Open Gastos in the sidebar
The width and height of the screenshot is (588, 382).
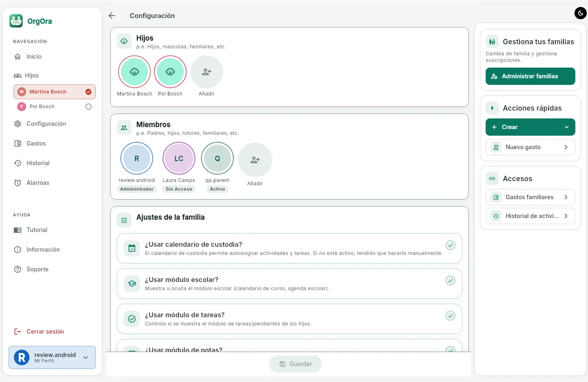coord(30,143)
